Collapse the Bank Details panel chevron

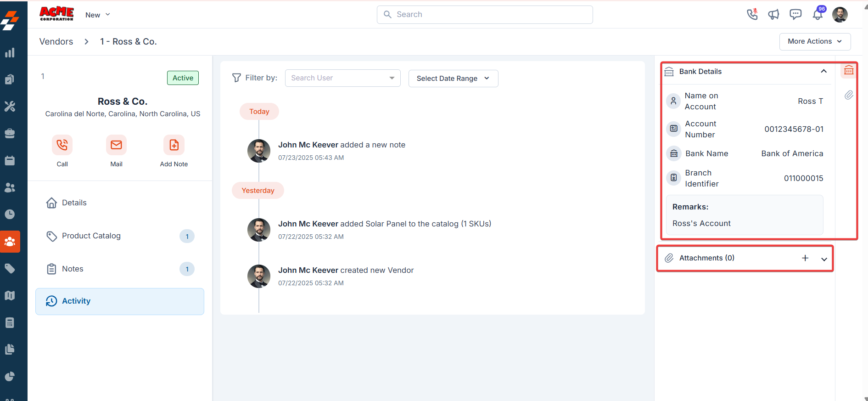point(823,71)
